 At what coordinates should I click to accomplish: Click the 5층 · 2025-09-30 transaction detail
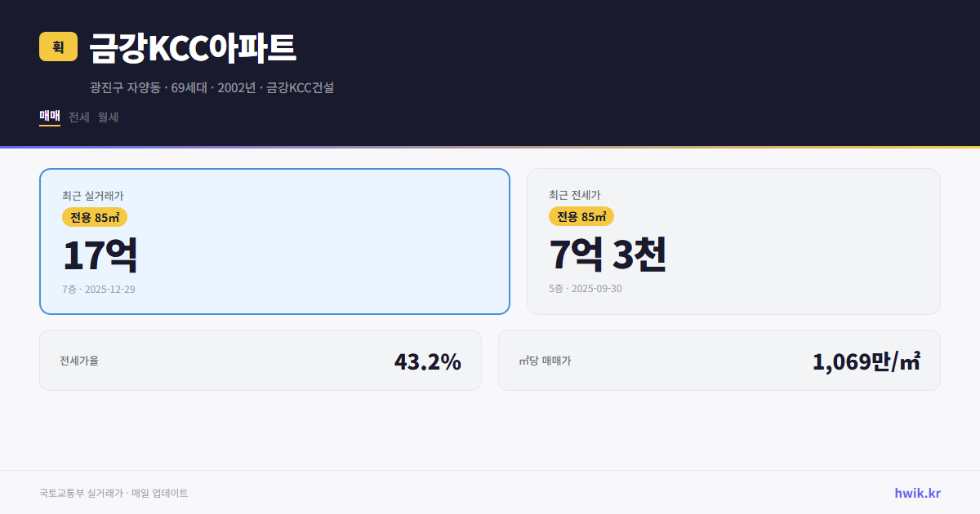point(585,289)
